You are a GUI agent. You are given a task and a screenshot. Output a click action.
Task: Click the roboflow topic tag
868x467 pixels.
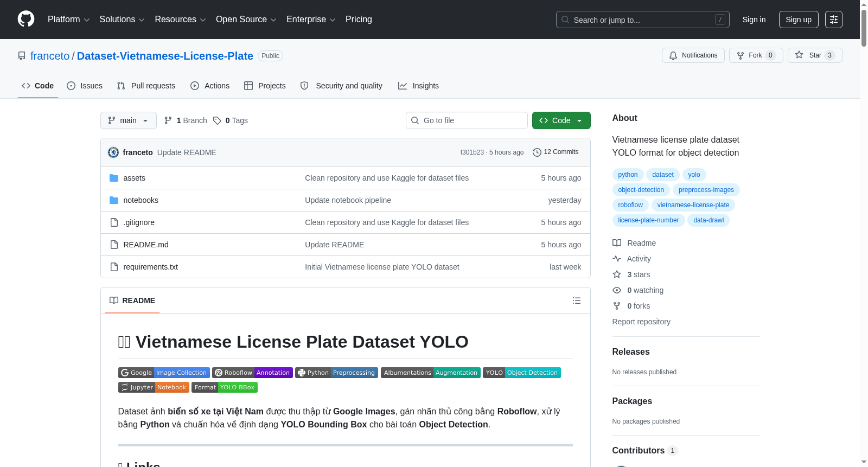click(630, 205)
